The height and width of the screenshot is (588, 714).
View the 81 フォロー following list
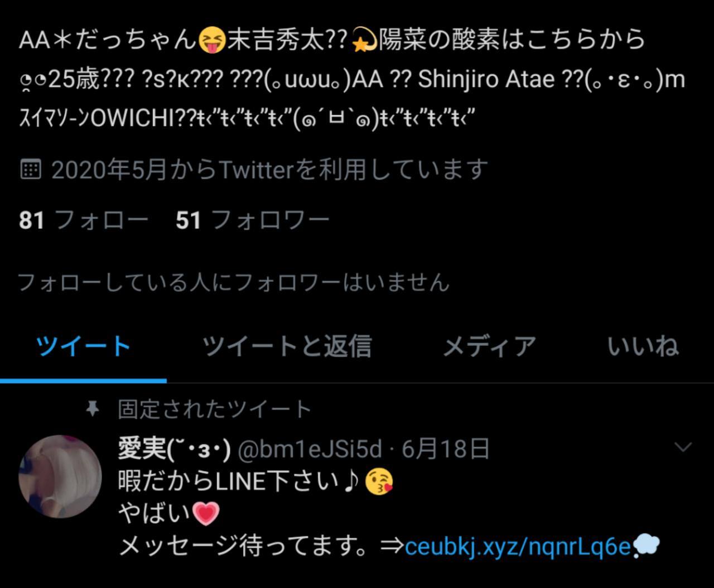(84, 220)
